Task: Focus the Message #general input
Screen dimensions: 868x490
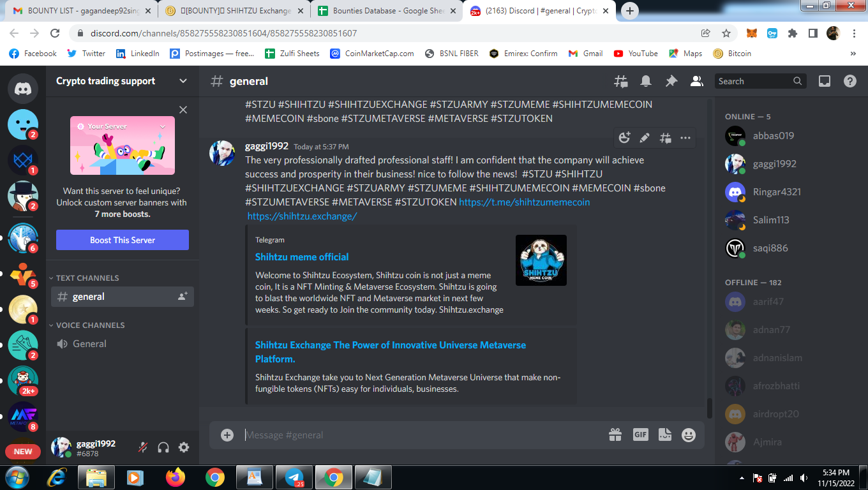Action: tap(421, 434)
